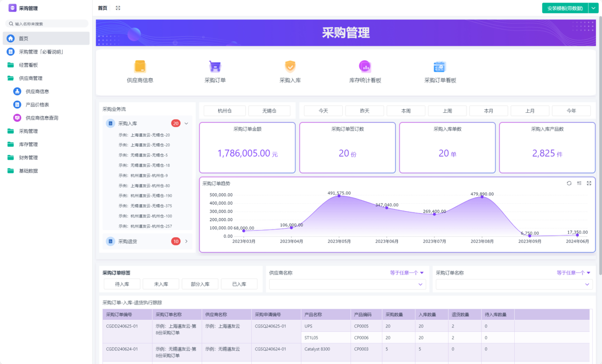Click the 供应商信息查询 sidebar icon

(17, 118)
